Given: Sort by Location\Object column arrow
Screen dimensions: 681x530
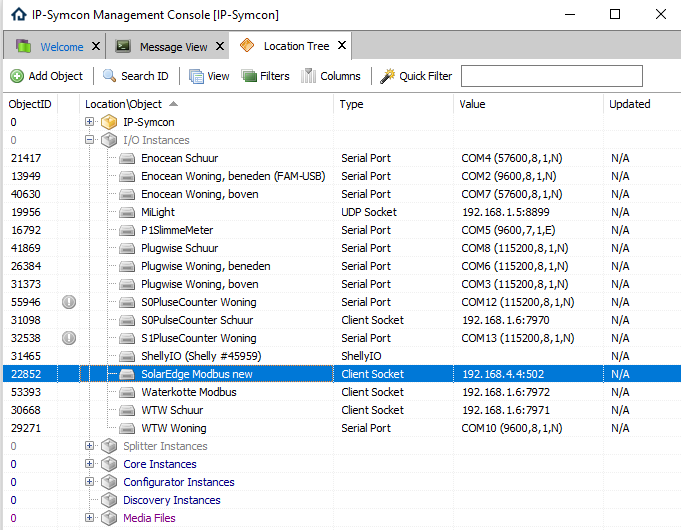Looking at the screenshot, I should coord(173,104).
